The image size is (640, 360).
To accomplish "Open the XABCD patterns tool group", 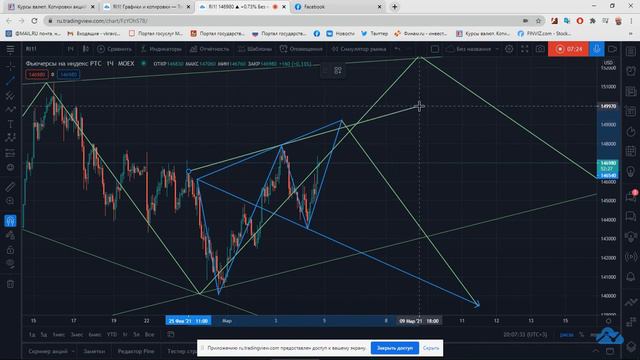I will tap(10, 138).
